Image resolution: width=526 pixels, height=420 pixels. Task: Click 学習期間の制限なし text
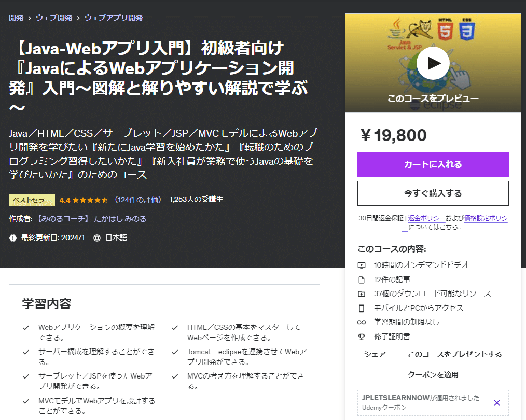click(406, 322)
